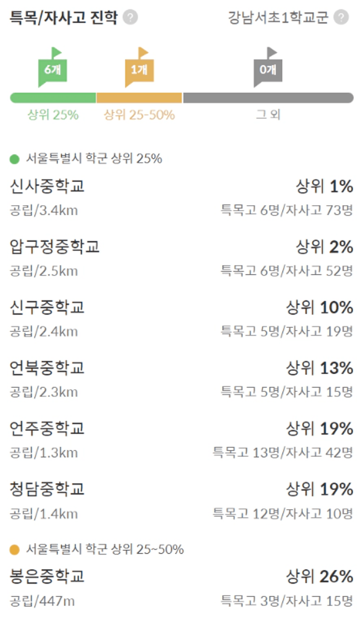Open 언북중학교 school entry
The width and height of the screenshot is (364, 621).
click(x=47, y=368)
